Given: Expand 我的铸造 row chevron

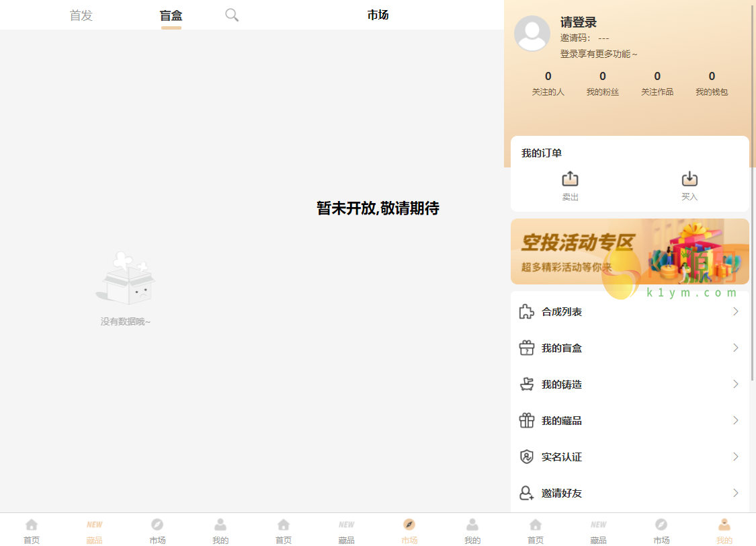Looking at the screenshot, I should (735, 384).
